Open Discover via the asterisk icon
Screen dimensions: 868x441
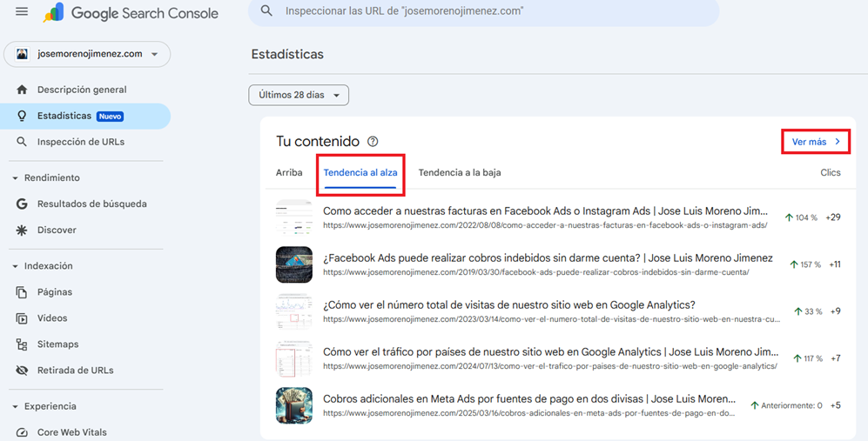(22, 231)
